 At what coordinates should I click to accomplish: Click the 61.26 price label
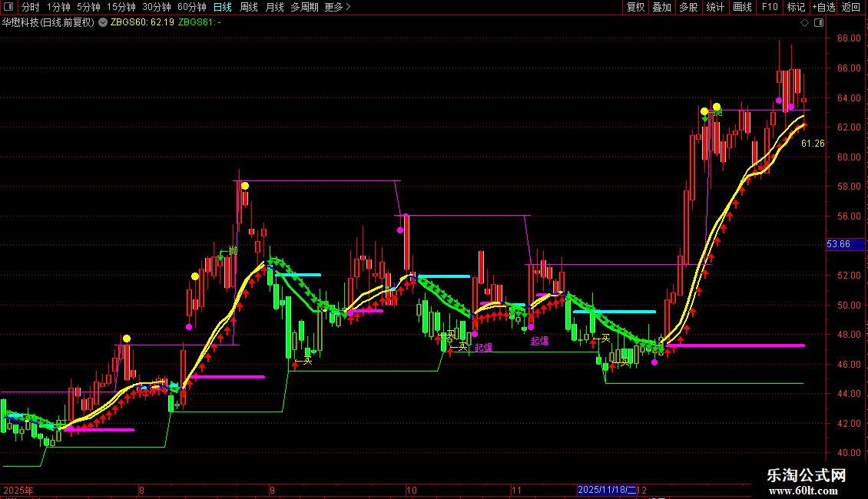coord(813,144)
